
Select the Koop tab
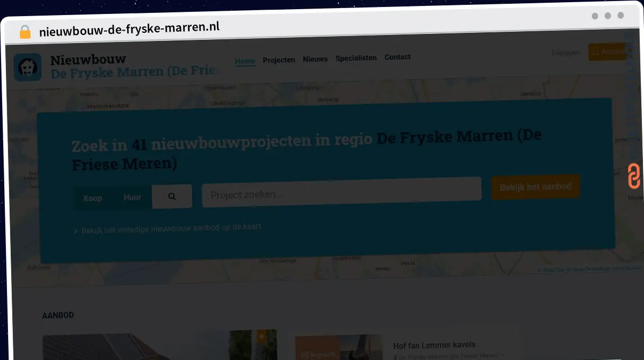(92, 198)
